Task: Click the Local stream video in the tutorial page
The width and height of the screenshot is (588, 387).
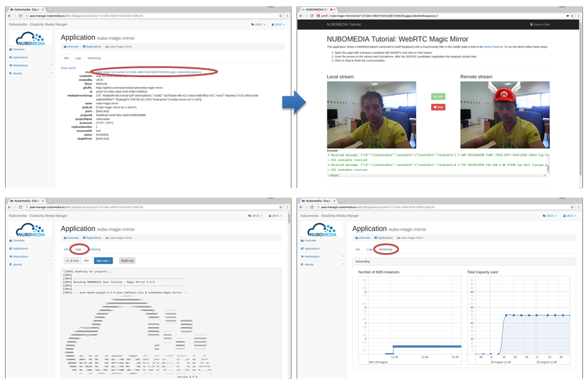Action: pyautogui.click(x=371, y=115)
